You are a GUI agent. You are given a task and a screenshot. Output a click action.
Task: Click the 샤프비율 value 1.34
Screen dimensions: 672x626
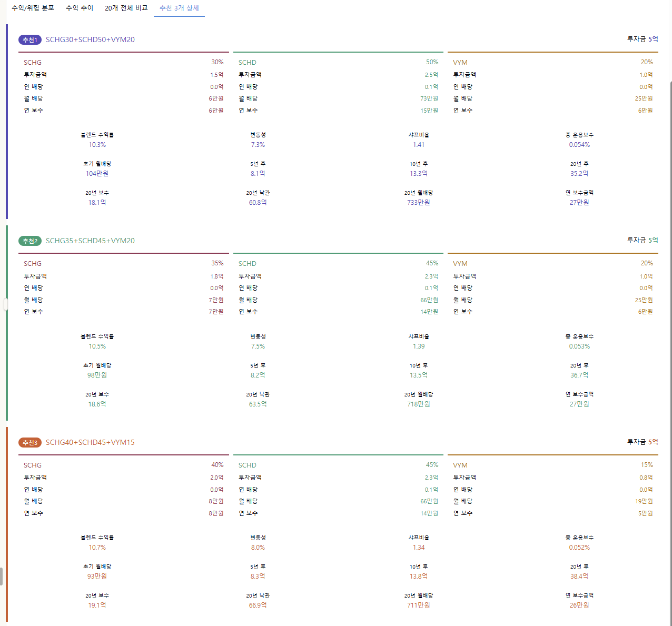419,548
